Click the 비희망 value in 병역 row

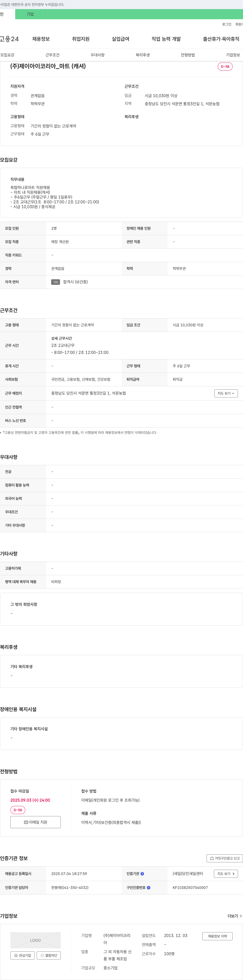coord(56,582)
